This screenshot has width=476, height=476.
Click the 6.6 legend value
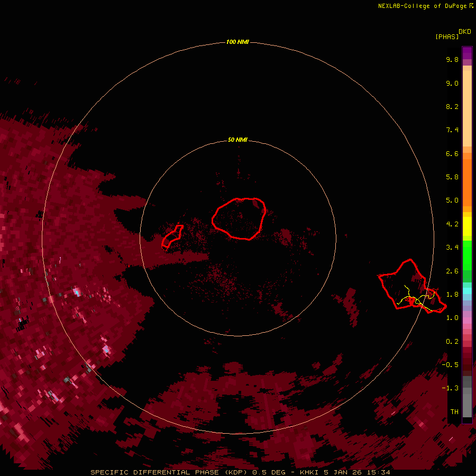pyautogui.click(x=452, y=153)
